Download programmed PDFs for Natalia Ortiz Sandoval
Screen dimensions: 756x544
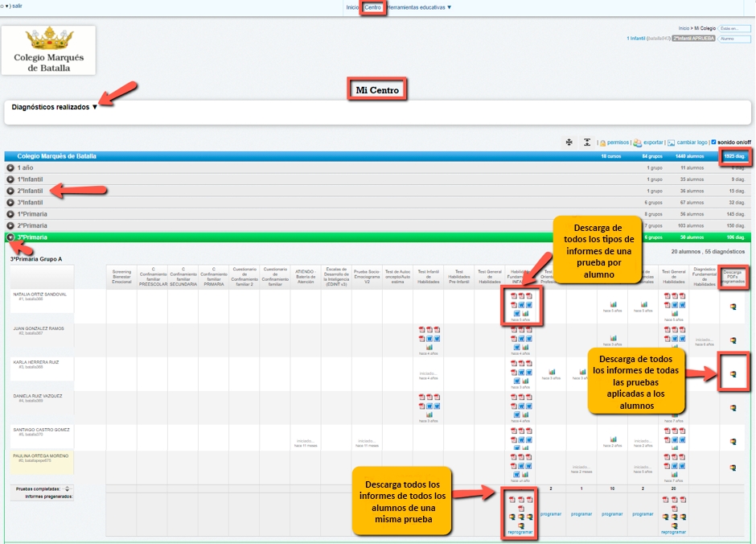click(733, 307)
